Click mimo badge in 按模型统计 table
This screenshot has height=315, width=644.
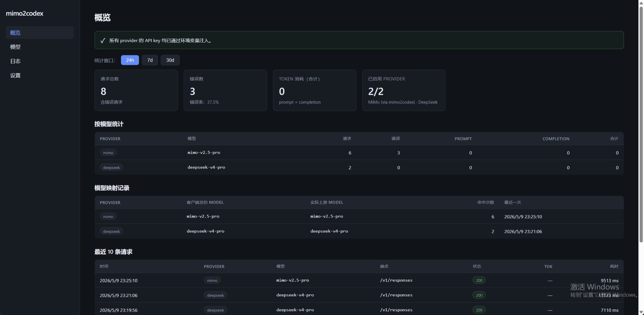[x=108, y=152]
